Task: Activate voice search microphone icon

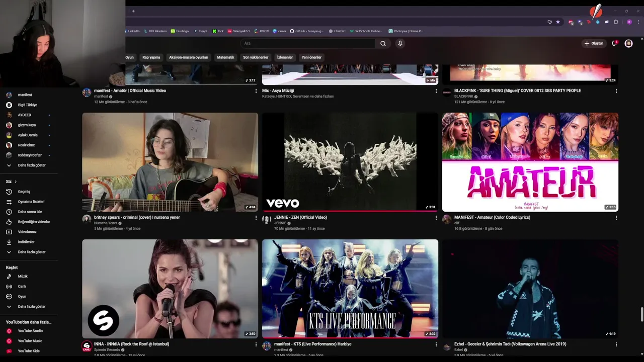Action: coord(400,43)
